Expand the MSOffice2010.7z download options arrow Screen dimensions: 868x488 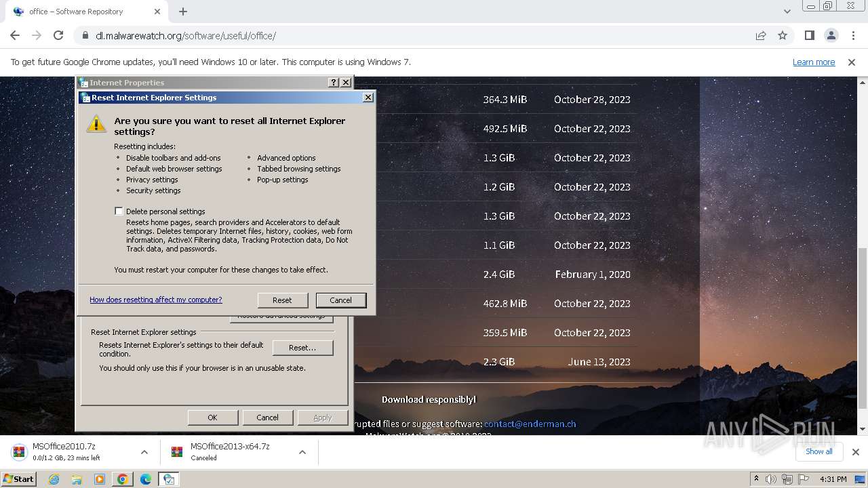(144, 452)
